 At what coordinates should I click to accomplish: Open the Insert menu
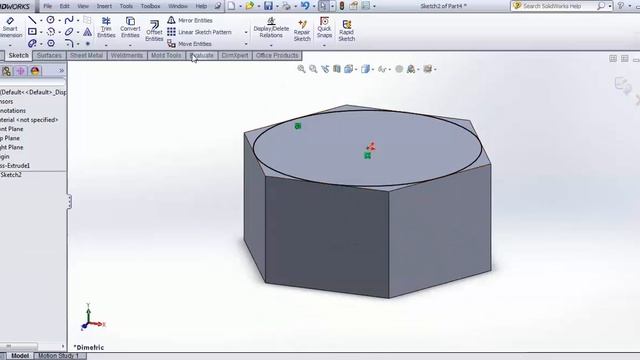104,6
